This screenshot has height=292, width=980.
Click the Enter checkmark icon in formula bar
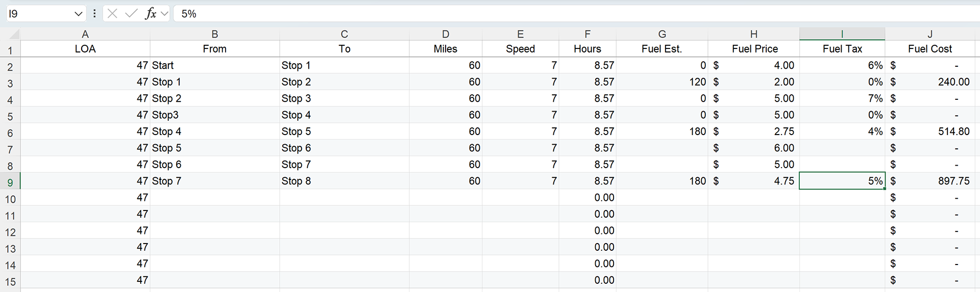131,14
